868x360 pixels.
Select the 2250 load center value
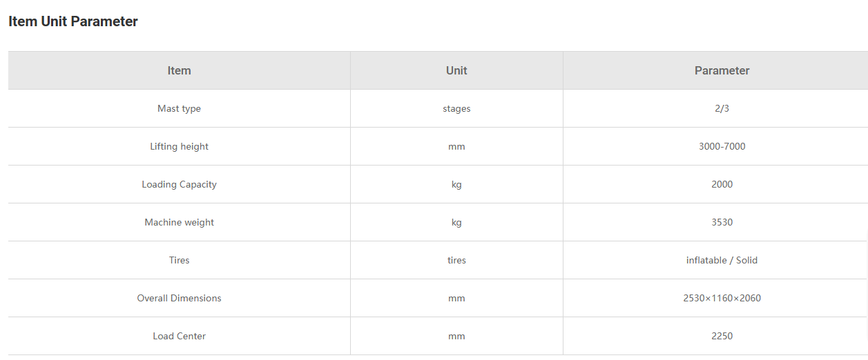(x=722, y=336)
